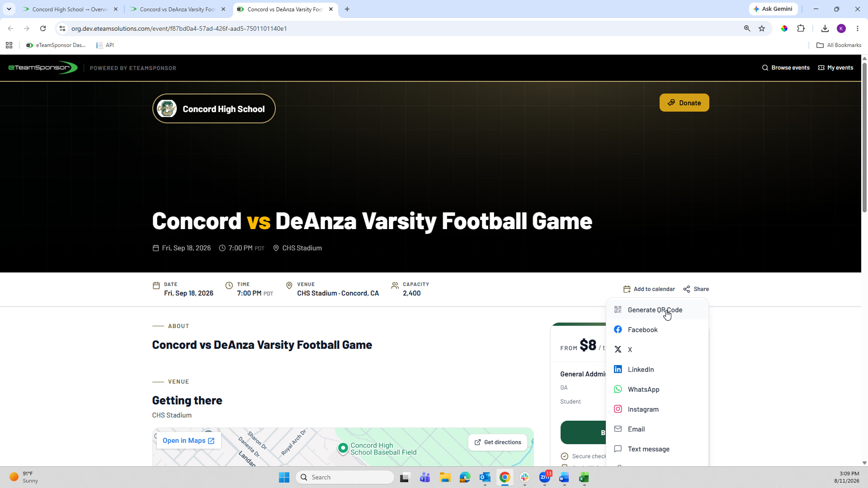Share event via LinkedIn

tap(657, 370)
